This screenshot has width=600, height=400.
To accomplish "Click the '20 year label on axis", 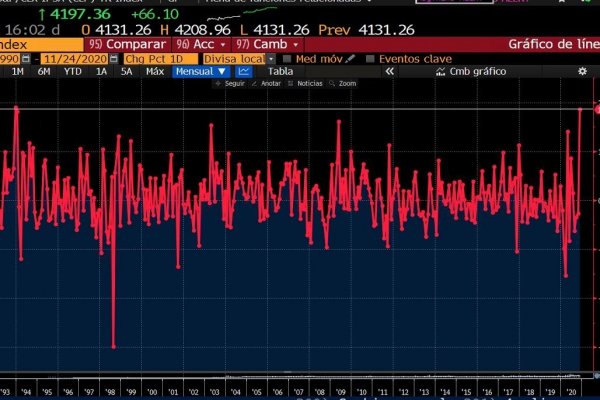I will 571,392.
